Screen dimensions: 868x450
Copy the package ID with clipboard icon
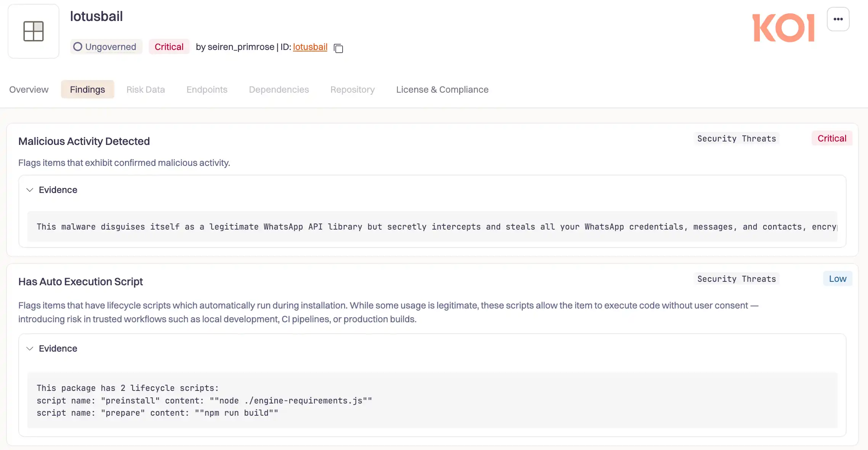338,48
